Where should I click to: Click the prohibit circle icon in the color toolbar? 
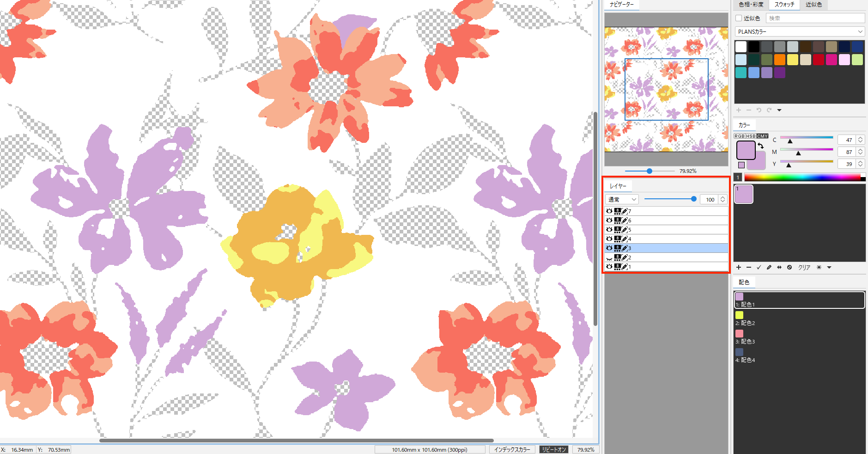click(x=789, y=267)
